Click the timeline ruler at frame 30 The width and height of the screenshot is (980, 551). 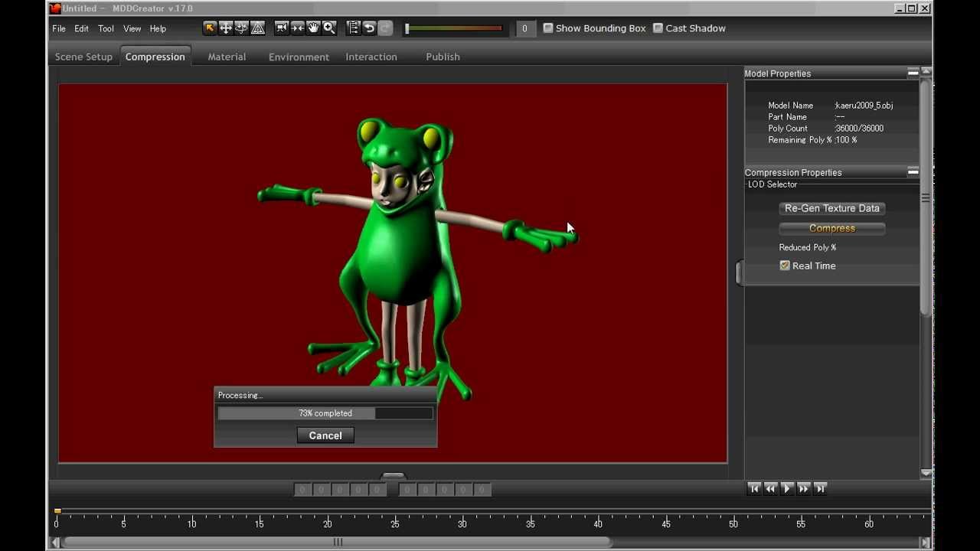click(x=462, y=523)
